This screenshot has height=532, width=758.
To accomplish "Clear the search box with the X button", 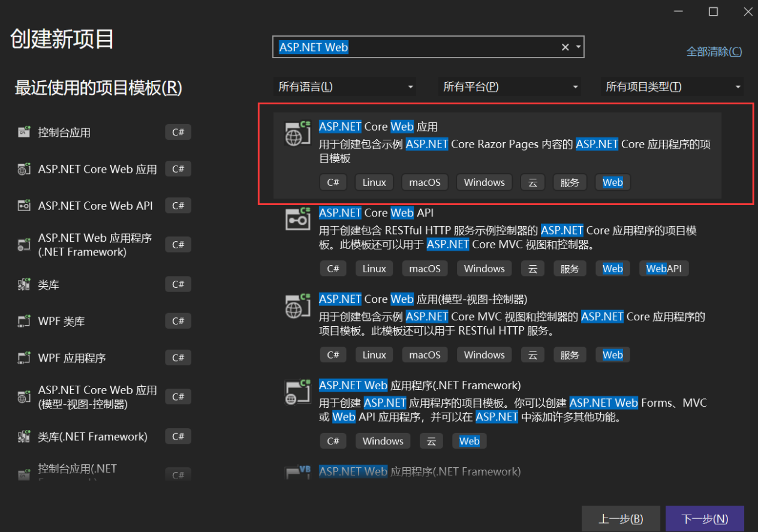I will [x=564, y=47].
